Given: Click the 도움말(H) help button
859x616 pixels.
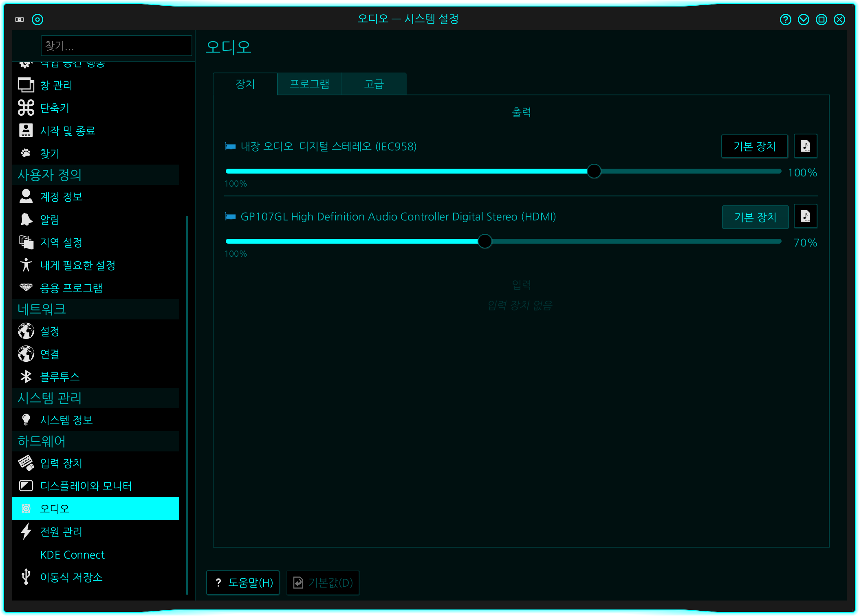Looking at the screenshot, I should coord(243,583).
